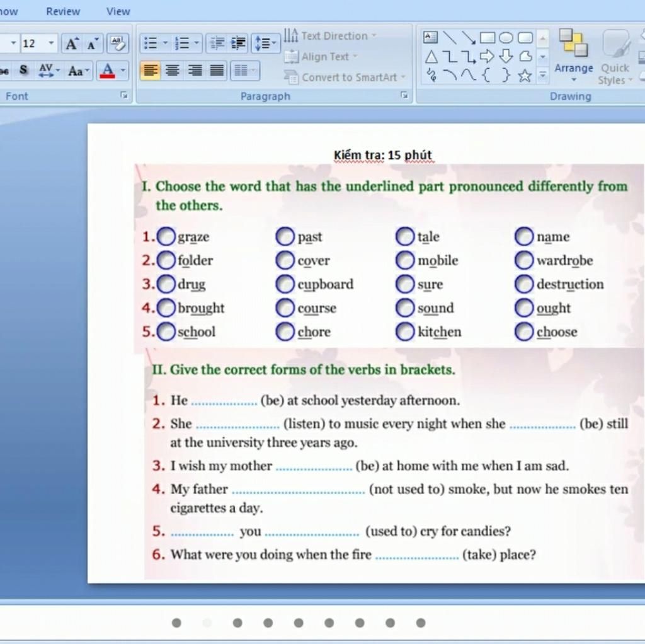The height and width of the screenshot is (644, 645).
Task: Select the radio button for 'wardrobe'
Action: (x=525, y=260)
